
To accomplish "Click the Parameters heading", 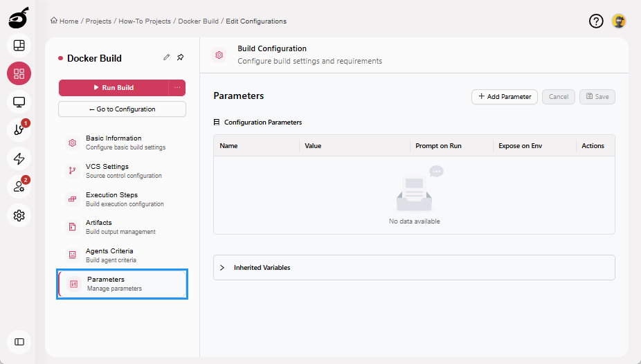I will click(239, 96).
